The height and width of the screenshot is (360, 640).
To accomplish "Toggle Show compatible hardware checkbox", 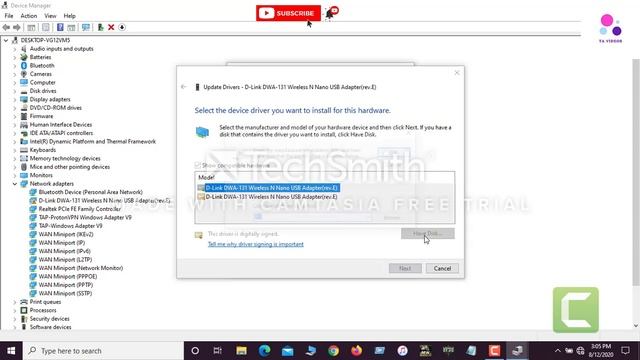I will click(x=198, y=165).
